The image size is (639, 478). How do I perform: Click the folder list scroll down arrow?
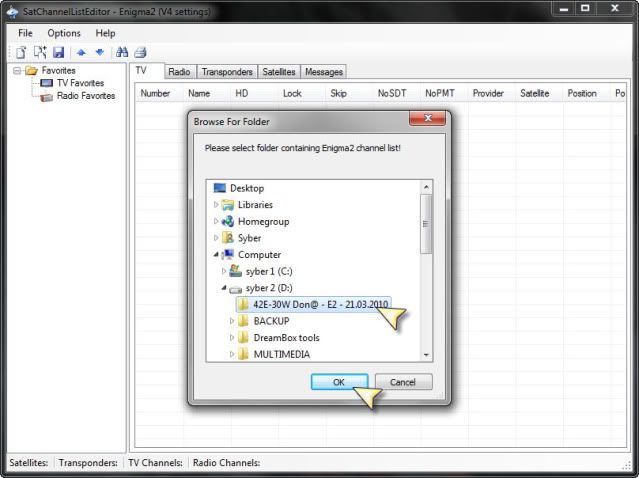pos(426,355)
